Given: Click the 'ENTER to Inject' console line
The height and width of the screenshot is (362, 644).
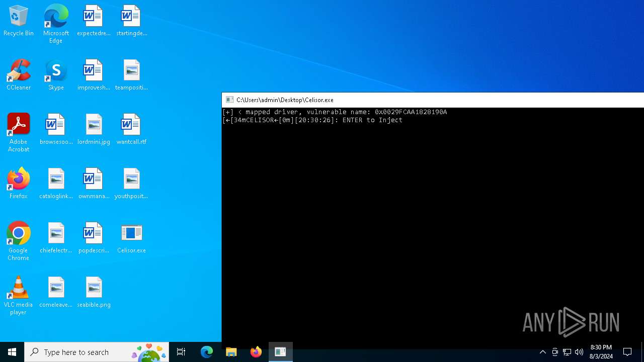Looking at the screenshot, I should point(312,120).
